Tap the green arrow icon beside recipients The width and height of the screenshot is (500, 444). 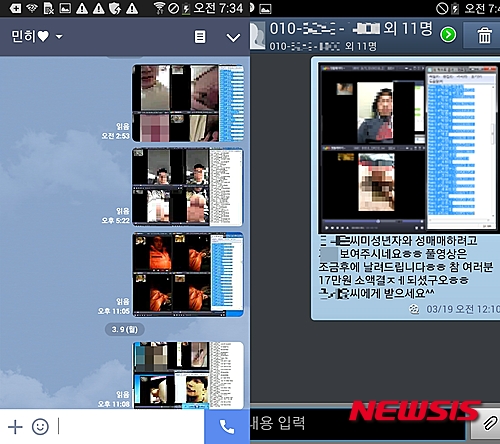click(448, 35)
